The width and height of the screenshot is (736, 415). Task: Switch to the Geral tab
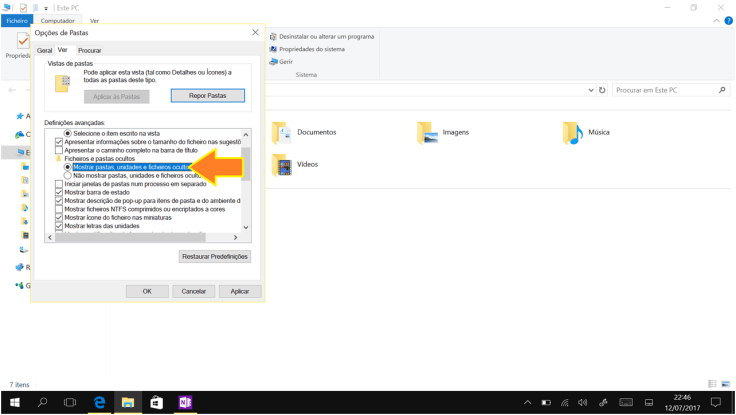44,50
